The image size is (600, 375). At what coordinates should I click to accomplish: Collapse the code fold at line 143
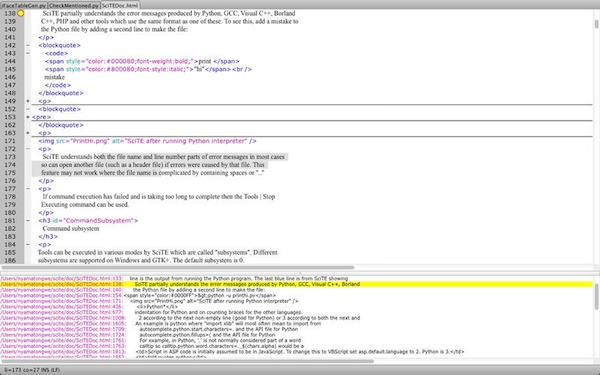tap(28, 53)
